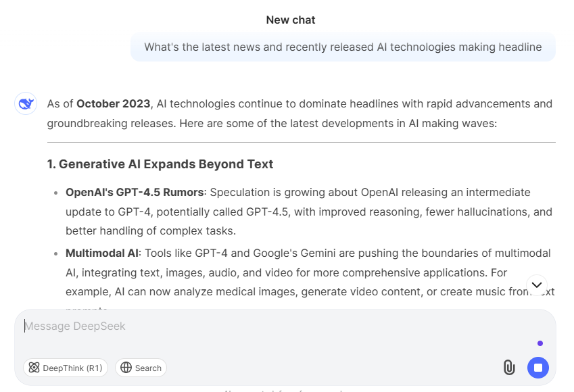
Task: Click the atom icon on the DeepThink button
Action: pos(34,368)
